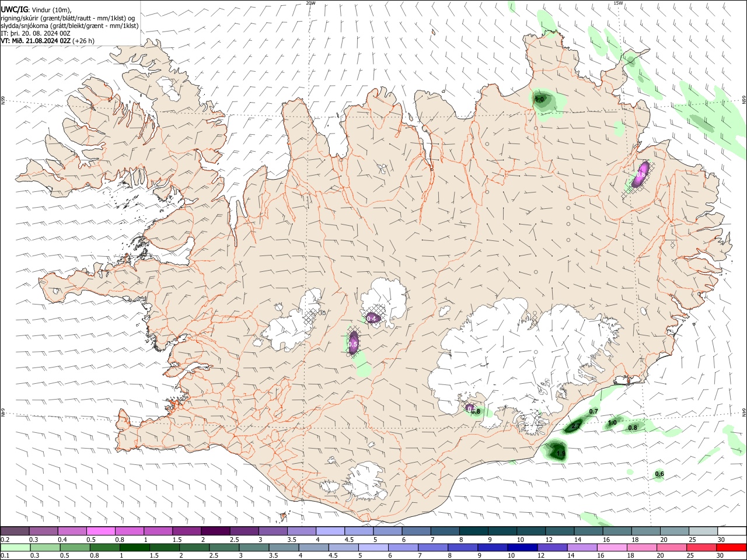Click the 1.9 rain value in the dark green patch
747x560 pixels.
coord(560,453)
